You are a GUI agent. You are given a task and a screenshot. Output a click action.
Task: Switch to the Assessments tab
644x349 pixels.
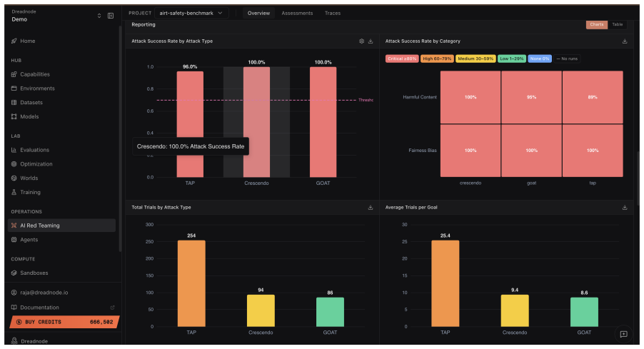click(x=297, y=13)
